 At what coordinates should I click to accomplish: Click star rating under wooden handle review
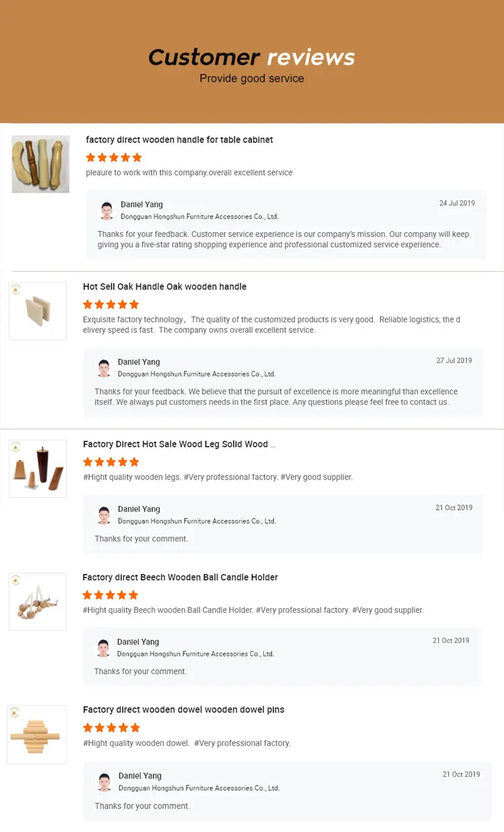click(114, 157)
